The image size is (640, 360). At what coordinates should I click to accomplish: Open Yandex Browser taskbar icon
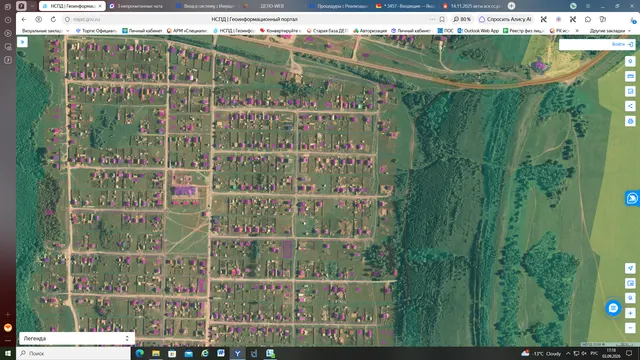(237, 353)
